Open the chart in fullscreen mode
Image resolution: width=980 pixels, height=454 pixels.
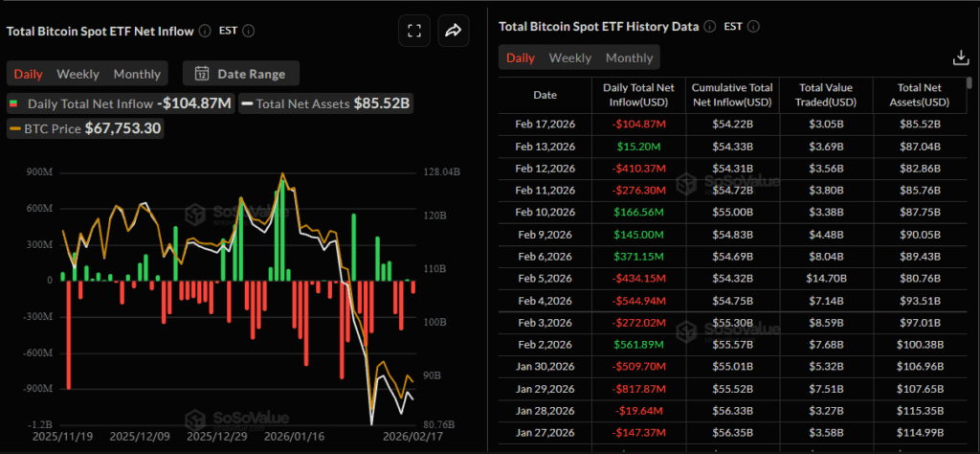click(x=414, y=31)
